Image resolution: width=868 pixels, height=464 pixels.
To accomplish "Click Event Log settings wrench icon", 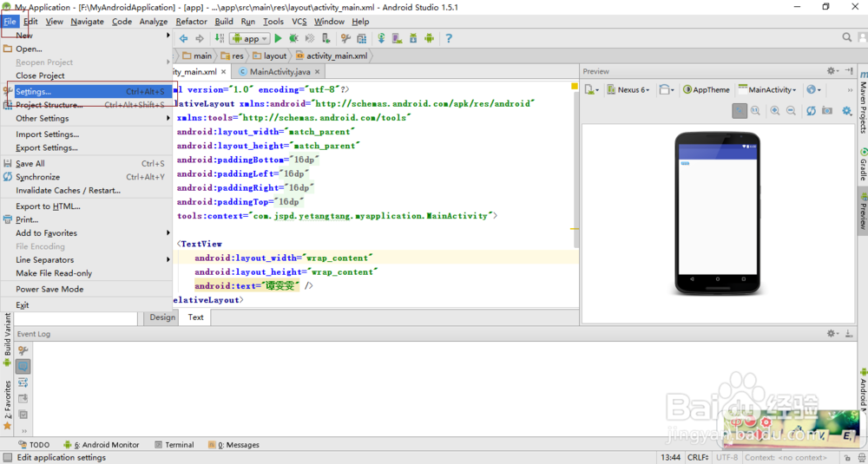I will pyautogui.click(x=23, y=350).
